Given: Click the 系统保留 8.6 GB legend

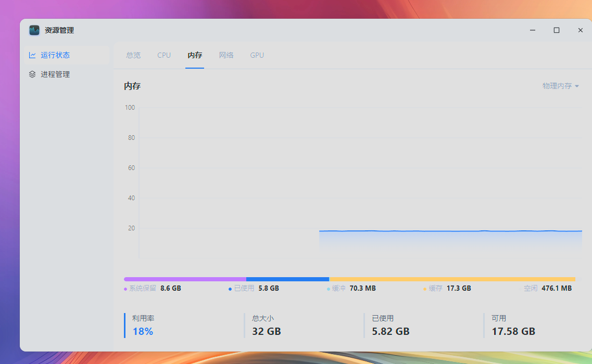Looking at the screenshot, I should (153, 288).
